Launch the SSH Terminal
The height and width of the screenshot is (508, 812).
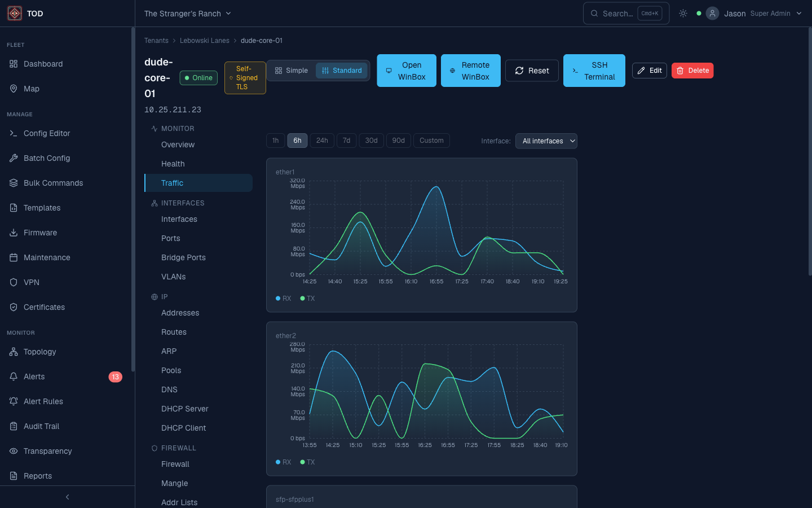tap(594, 71)
